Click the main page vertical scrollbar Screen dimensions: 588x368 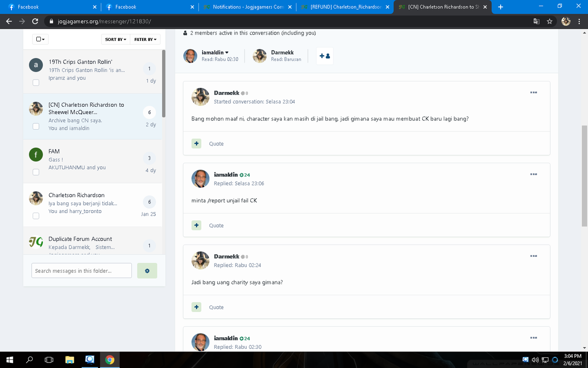click(584, 175)
